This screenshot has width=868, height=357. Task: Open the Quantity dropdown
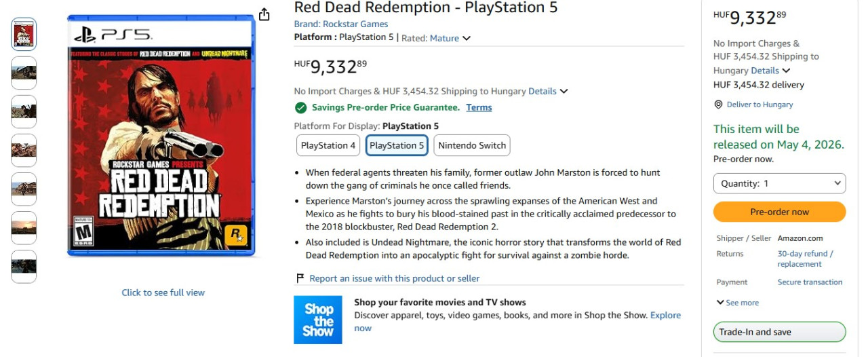click(779, 183)
